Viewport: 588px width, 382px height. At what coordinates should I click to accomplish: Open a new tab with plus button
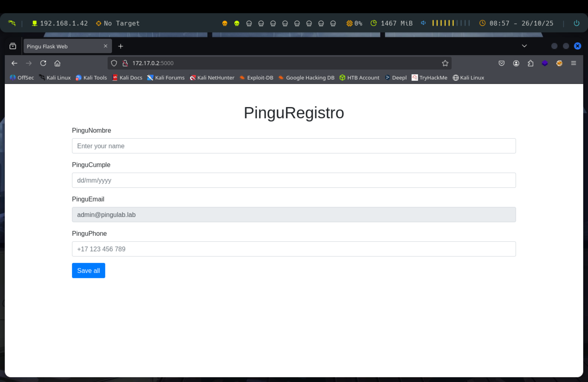[121, 46]
